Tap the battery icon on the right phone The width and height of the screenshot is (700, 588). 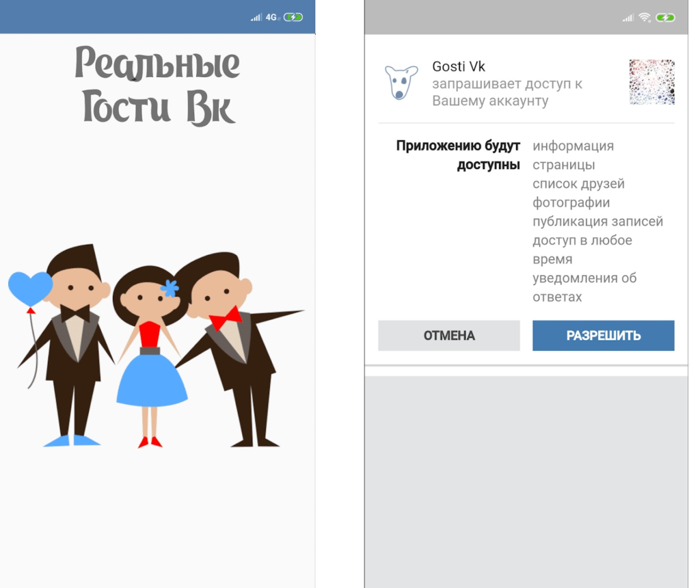click(x=664, y=17)
